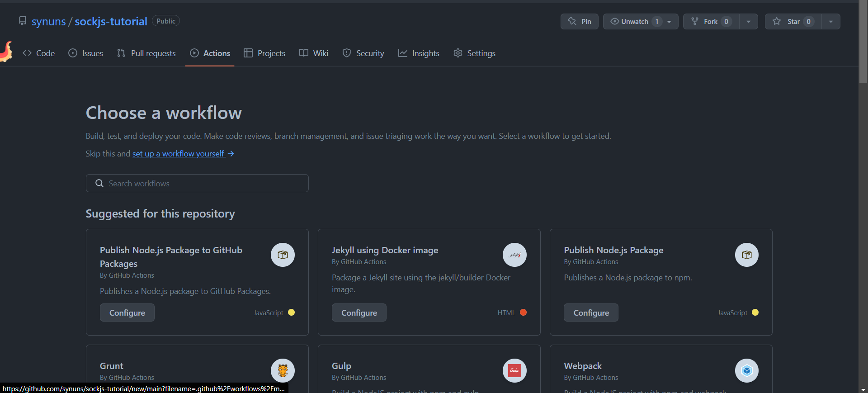The width and height of the screenshot is (868, 393).
Task: Open the sockjs-tutorial repository link
Action: [x=111, y=21]
